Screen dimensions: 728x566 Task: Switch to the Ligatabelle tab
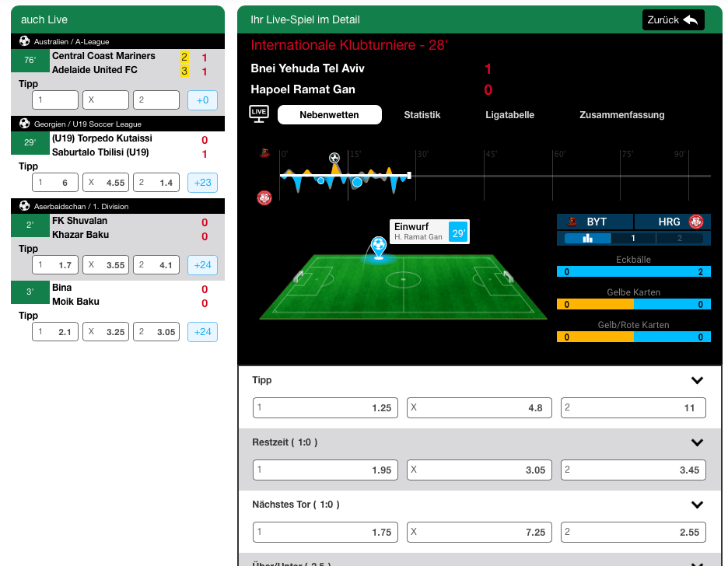pos(509,114)
